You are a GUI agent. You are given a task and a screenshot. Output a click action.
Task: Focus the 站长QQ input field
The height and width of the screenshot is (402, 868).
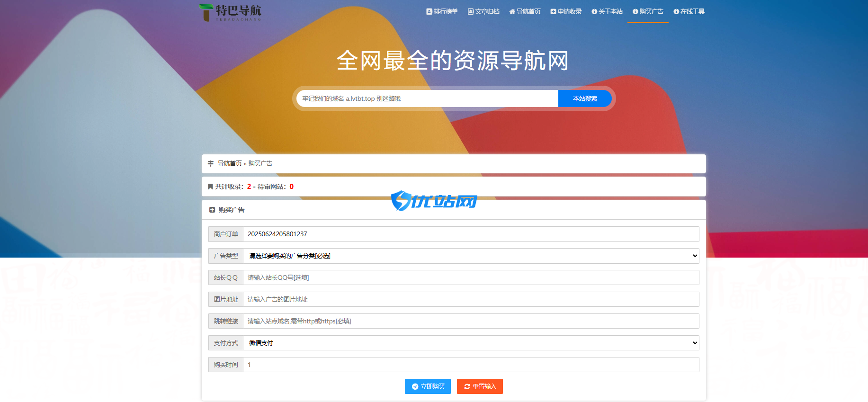tap(471, 277)
